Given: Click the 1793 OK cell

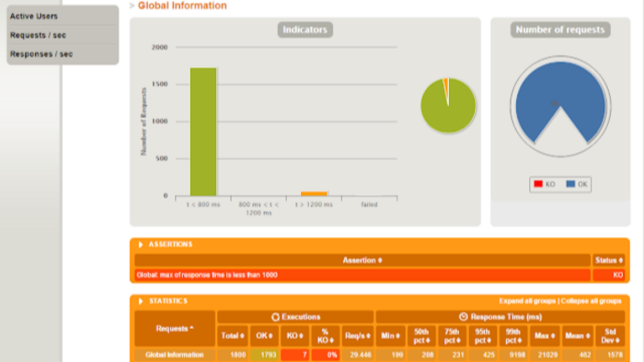Looking at the screenshot, I should [264, 355].
